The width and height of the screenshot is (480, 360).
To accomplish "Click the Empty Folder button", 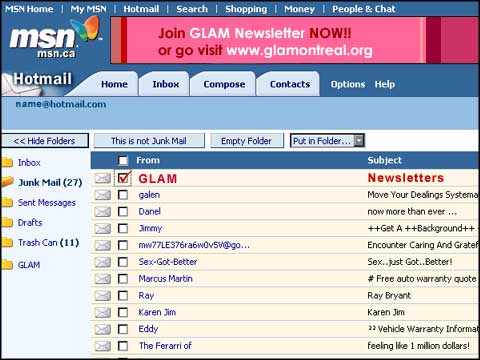I will (x=247, y=141).
